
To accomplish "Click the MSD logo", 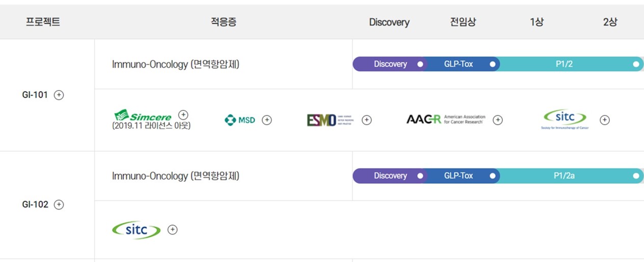I will [240, 120].
